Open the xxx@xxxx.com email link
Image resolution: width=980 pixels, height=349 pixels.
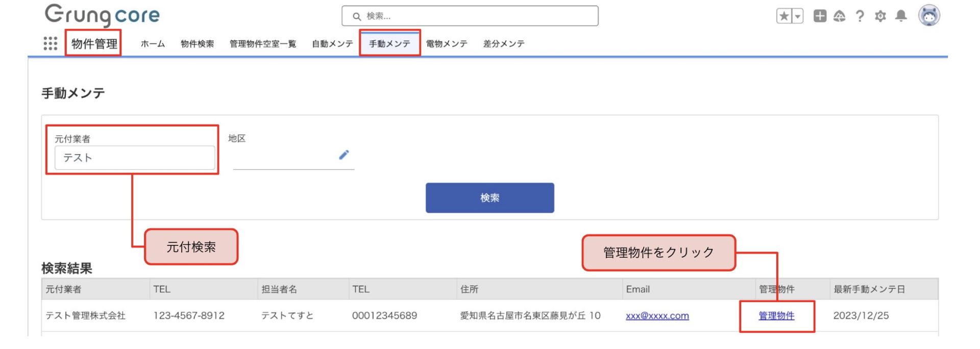point(657,316)
